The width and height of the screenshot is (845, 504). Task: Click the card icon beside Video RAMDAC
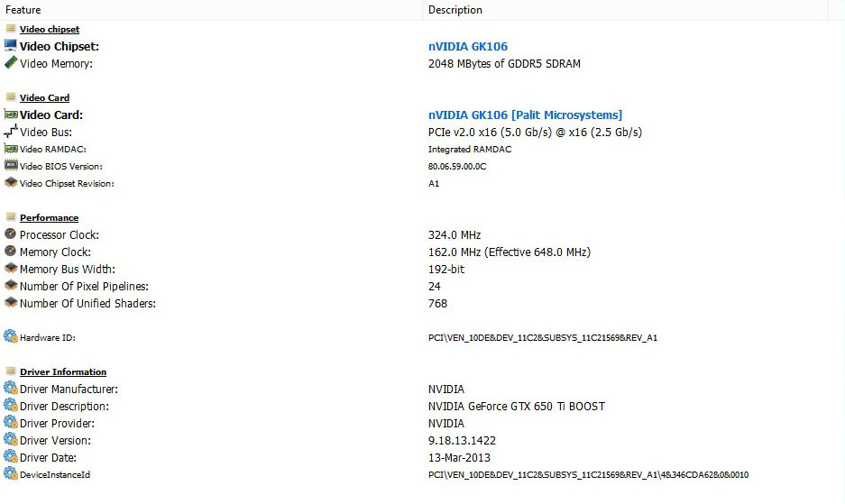point(11,148)
